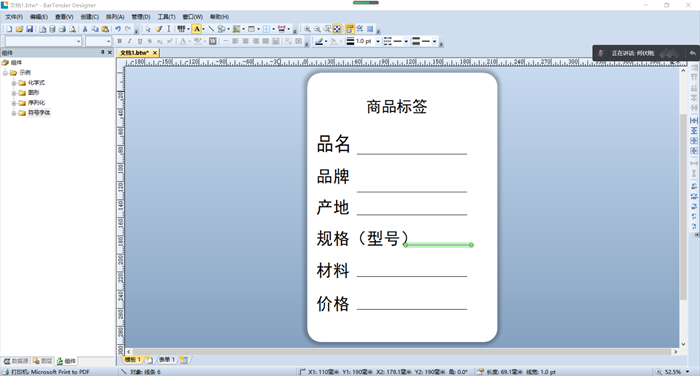Toggle Bold formatting button
This screenshot has height=376, width=700.
coord(120,41)
